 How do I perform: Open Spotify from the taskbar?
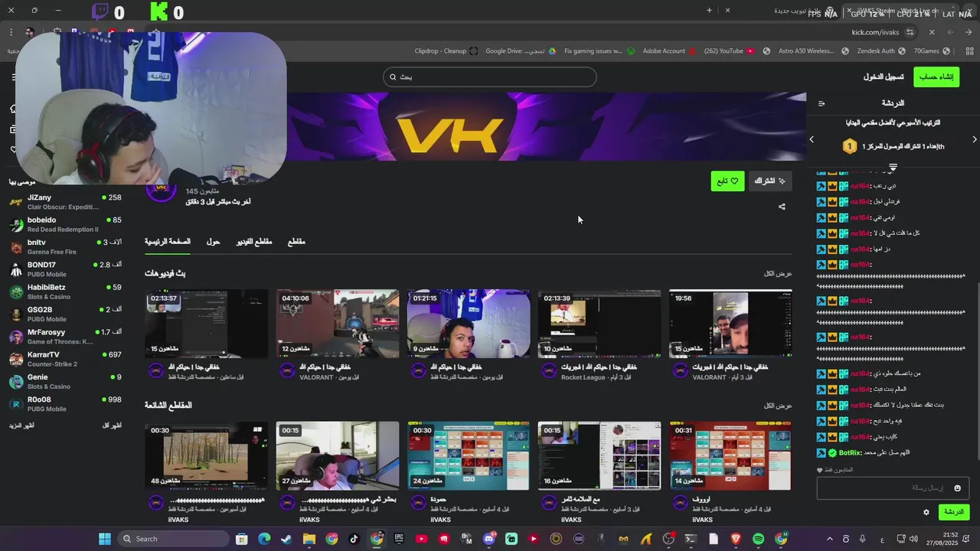[759, 539]
